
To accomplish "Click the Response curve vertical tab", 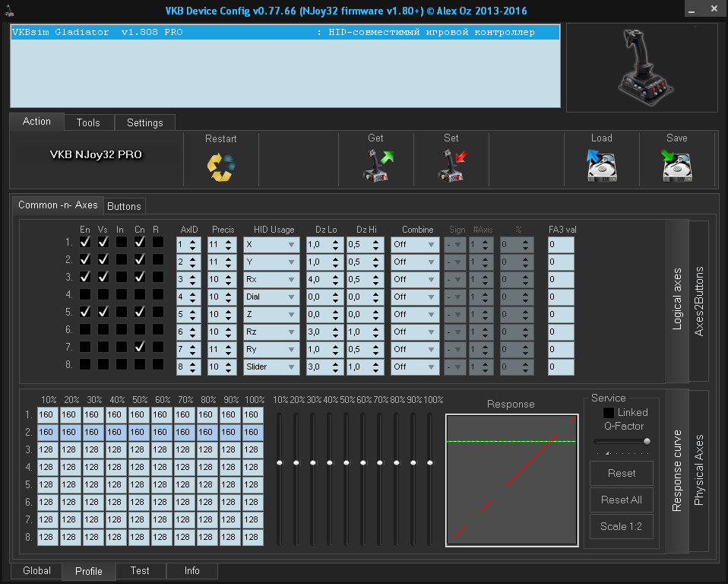I will coord(677,471).
